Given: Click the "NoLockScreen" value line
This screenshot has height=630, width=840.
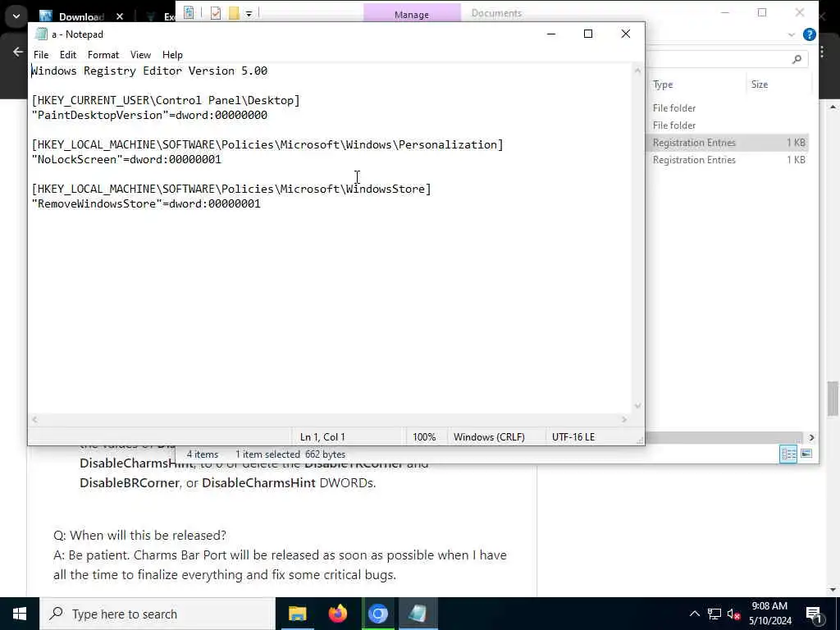Looking at the screenshot, I should [126, 160].
